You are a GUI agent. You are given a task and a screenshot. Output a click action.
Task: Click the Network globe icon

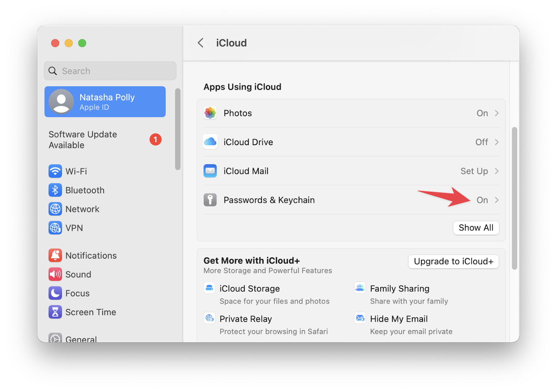click(55, 209)
